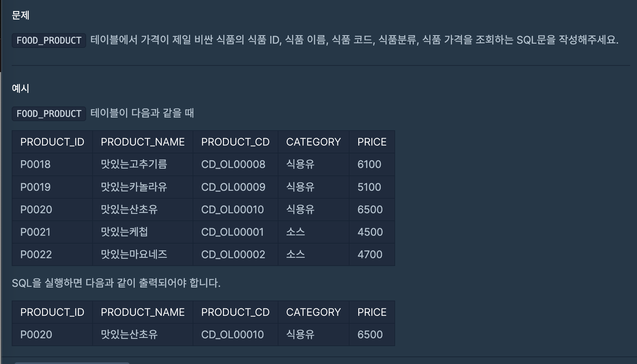Click the 6500 price in result table
Screen dimensions: 637x364
(x=370, y=335)
